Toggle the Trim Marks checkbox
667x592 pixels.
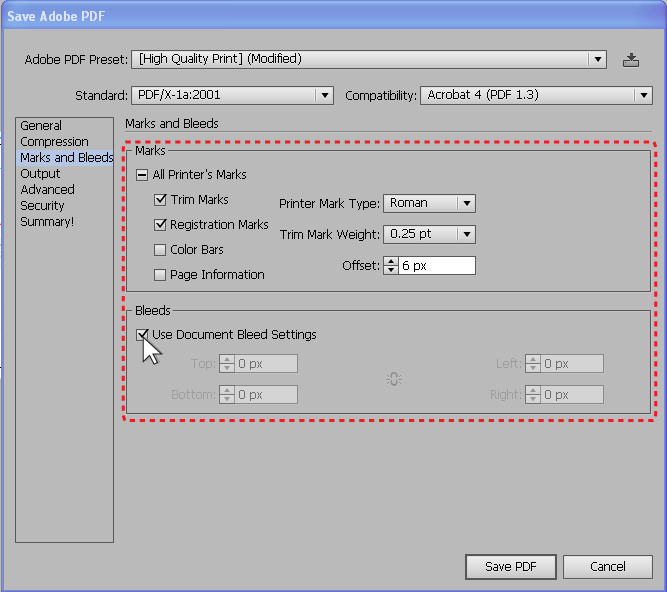160,200
